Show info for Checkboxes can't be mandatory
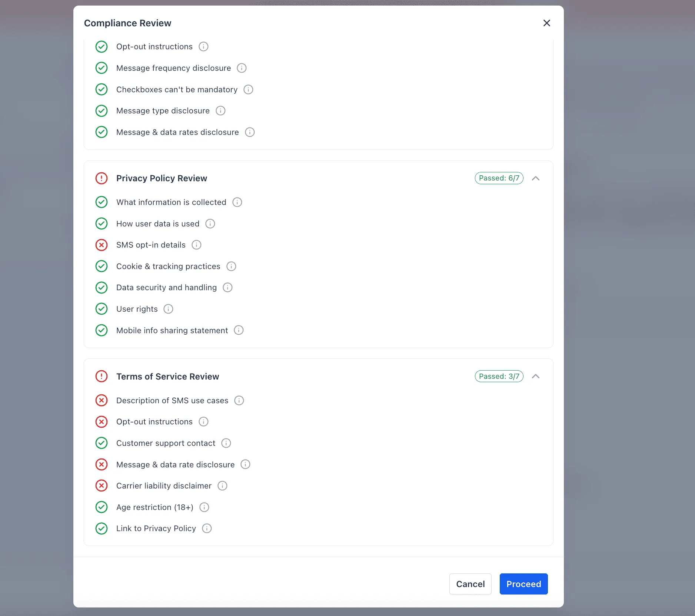The image size is (695, 616). click(248, 90)
